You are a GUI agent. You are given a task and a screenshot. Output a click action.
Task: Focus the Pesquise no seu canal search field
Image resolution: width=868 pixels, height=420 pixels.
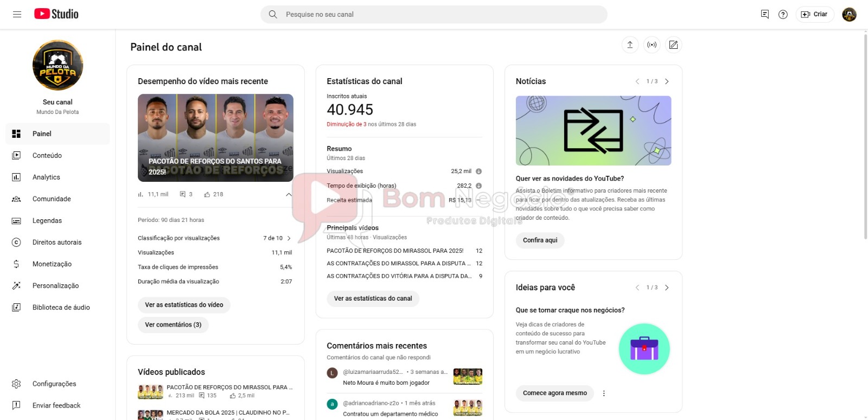click(433, 15)
